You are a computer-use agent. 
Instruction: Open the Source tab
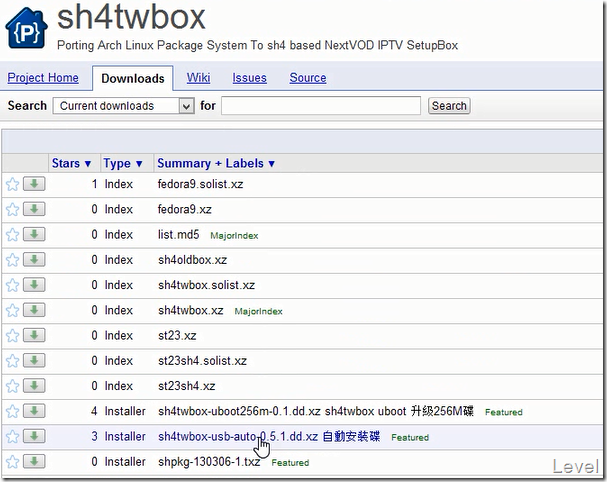[308, 78]
